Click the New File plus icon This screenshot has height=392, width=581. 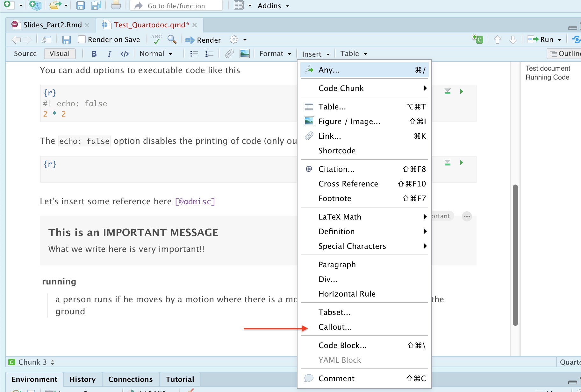[x=8, y=5]
